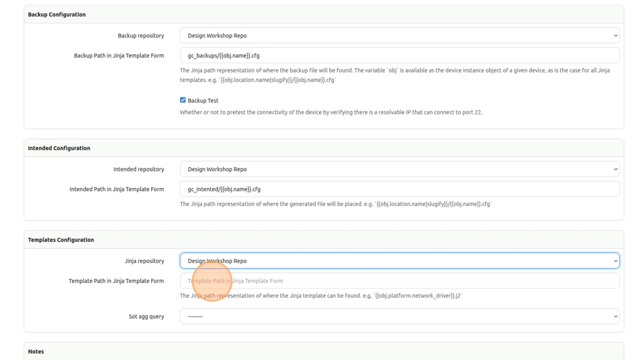
Task: Click the Notes panel heading
Action: (36, 351)
